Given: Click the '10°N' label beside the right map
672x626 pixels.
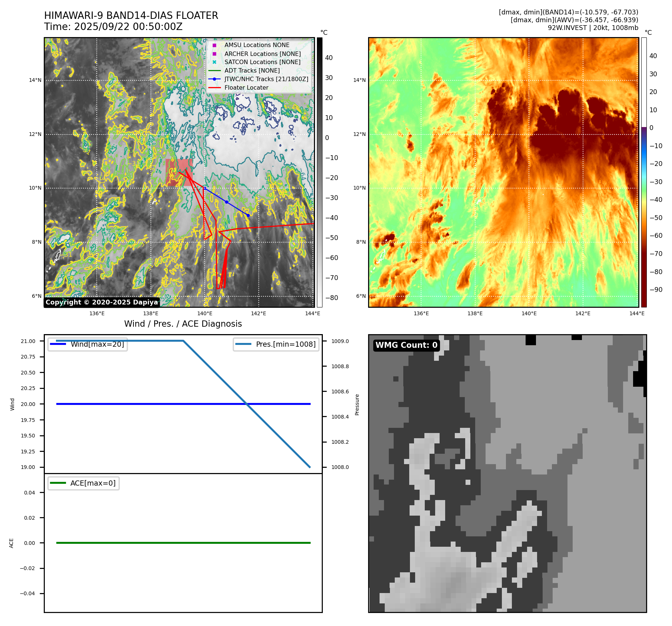Looking at the screenshot, I should pyautogui.click(x=360, y=188).
